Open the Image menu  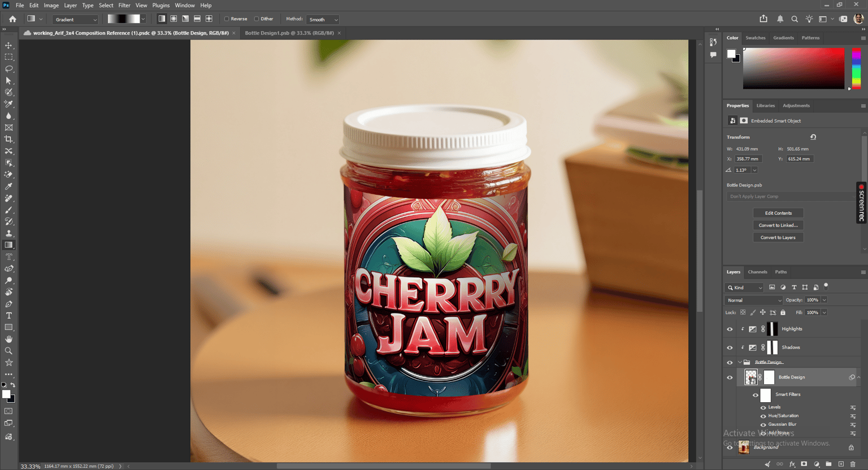51,5
